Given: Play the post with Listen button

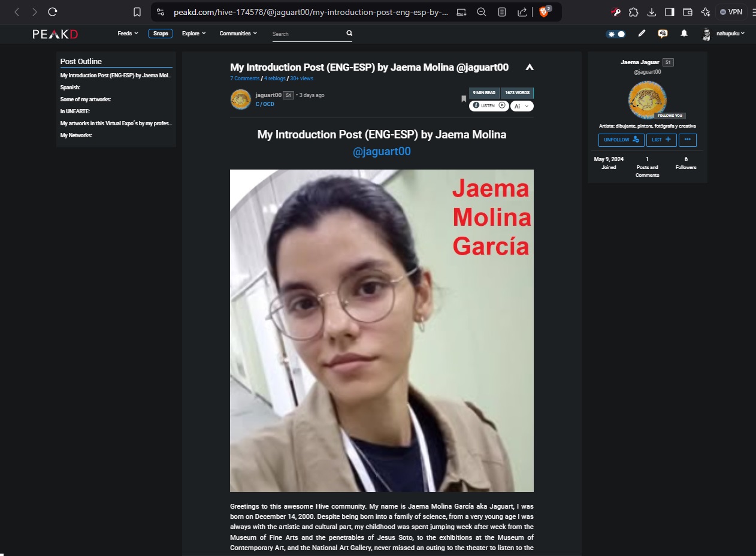Looking at the screenshot, I should [x=489, y=105].
